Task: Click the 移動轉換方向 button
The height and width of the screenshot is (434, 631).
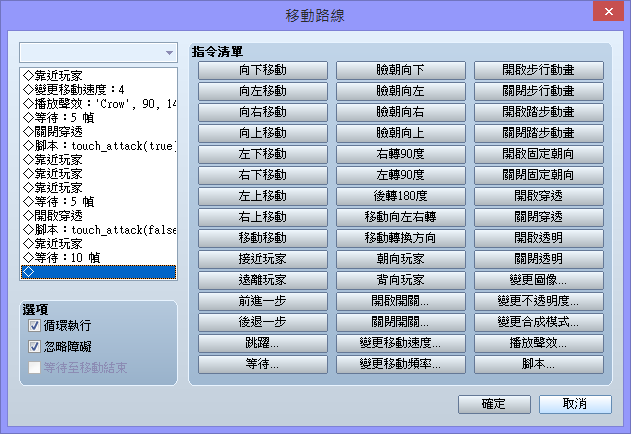Action: coord(400,238)
